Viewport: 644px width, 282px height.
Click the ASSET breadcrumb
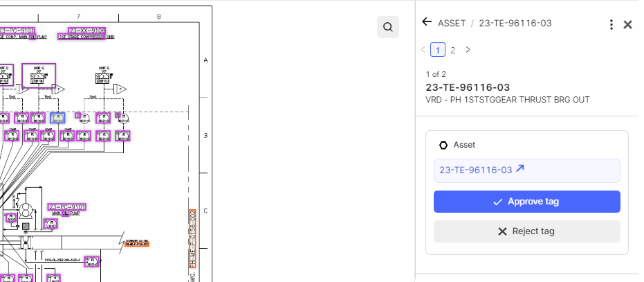click(x=452, y=24)
